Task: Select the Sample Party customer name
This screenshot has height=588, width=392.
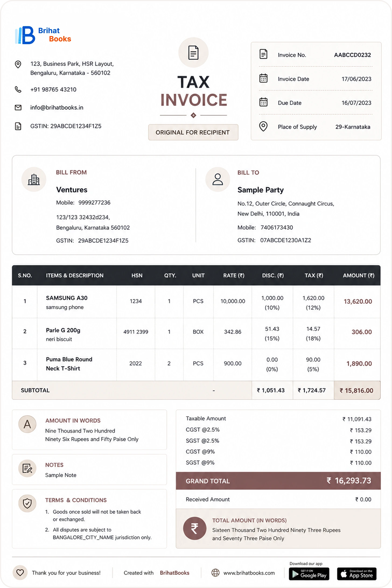Action: point(261,190)
